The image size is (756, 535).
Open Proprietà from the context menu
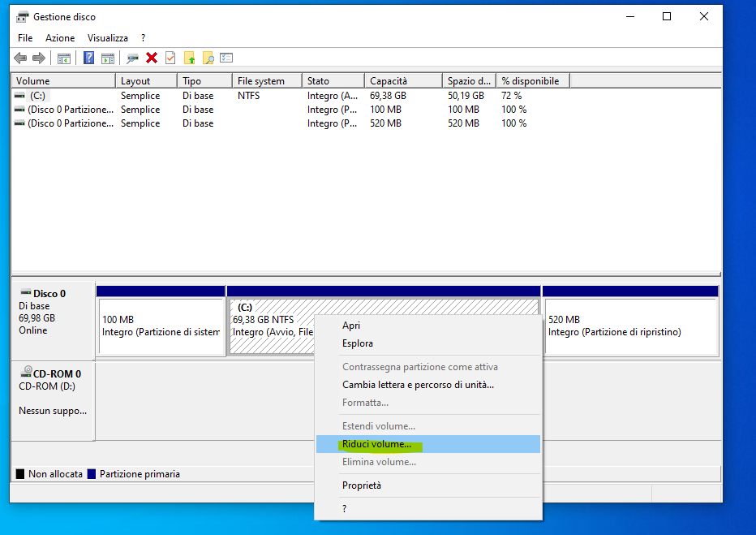428,485
